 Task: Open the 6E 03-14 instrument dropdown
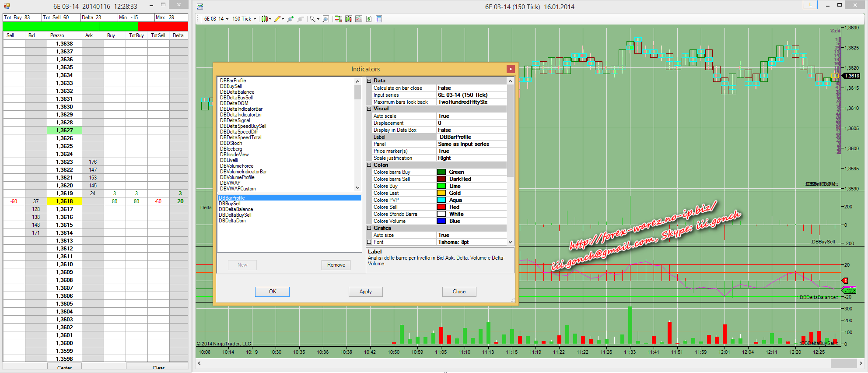(216, 19)
